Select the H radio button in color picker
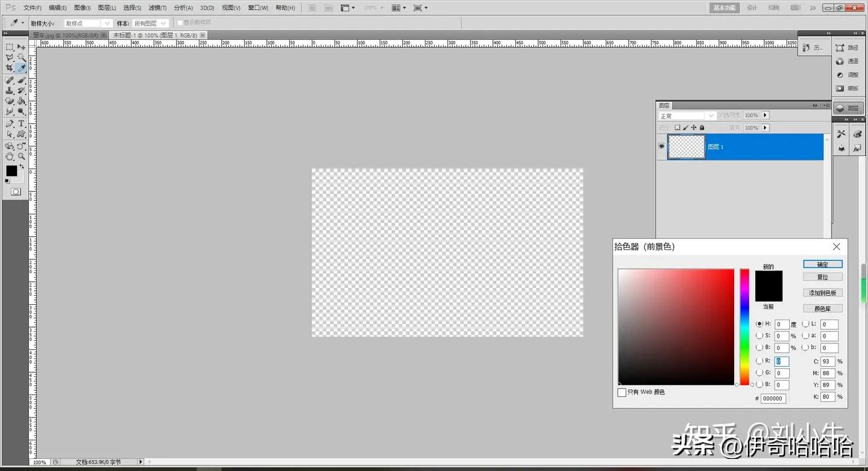This screenshot has height=471, width=868. pos(759,324)
